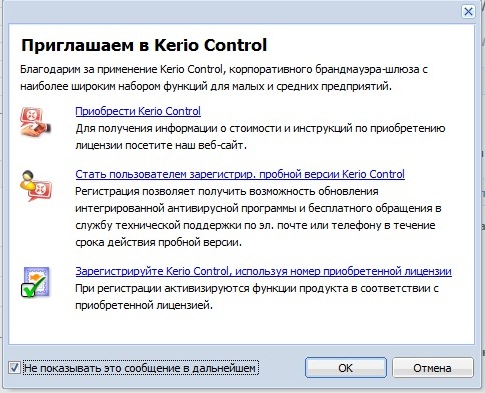Screen dimensions: 485x393
Task: Click the words "лицензии посетите наш веб-сайт"
Action: pos(161,145)
